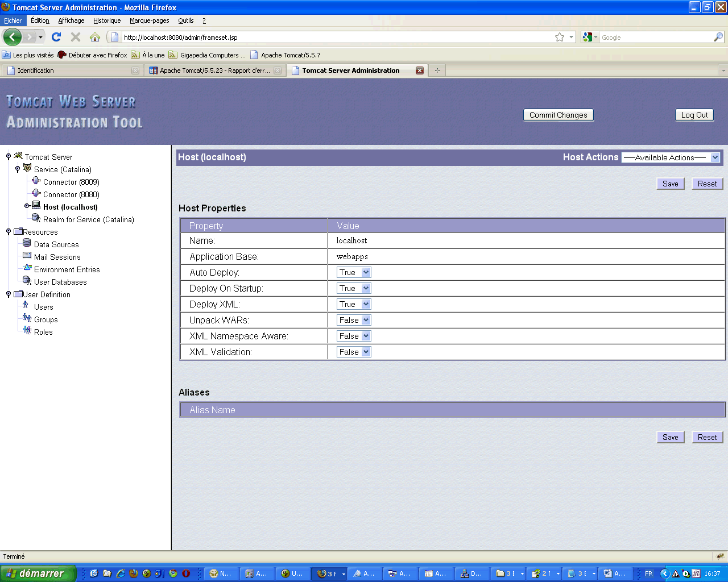The image size is (728, 582).
Task: Bookmark page with star icon
Action: 560,37
